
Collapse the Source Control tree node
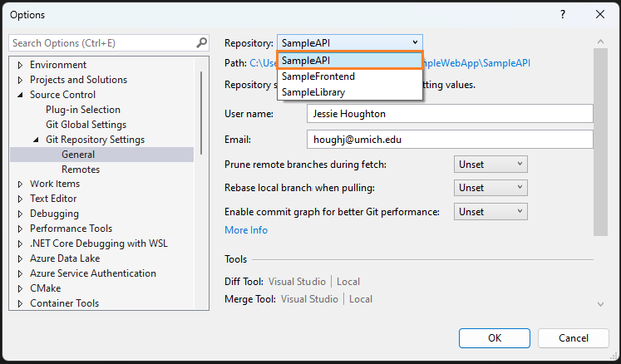coord(20,95)
